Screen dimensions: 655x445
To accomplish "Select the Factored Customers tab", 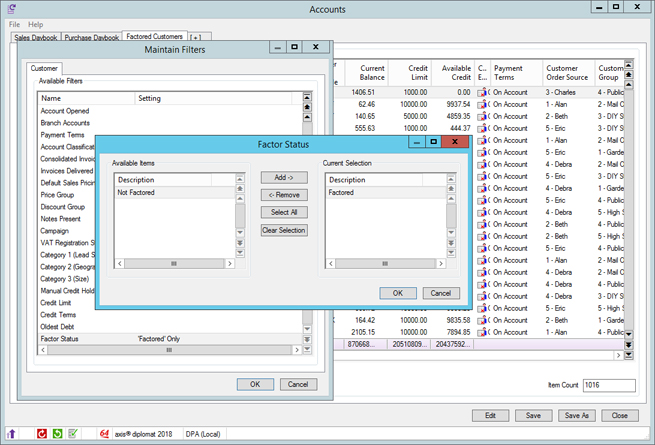I will pyautogui.click(x=155, y=36).
